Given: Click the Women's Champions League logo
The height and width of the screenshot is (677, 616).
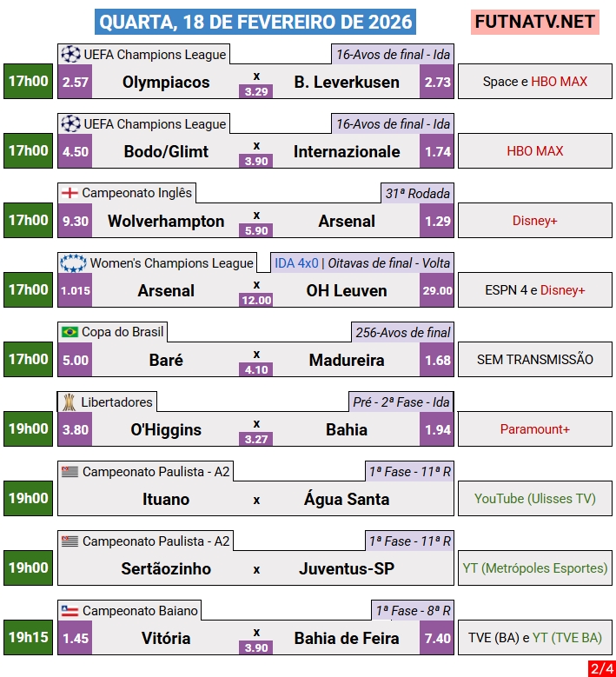Looking at the screenshot, I should pyautogui.click(x=73, y=262).
